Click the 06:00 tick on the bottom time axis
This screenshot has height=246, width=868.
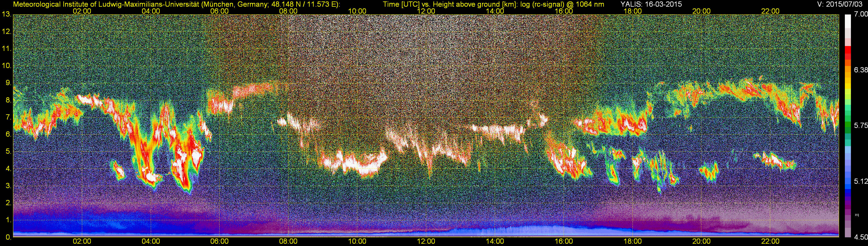tap(219, 241)
